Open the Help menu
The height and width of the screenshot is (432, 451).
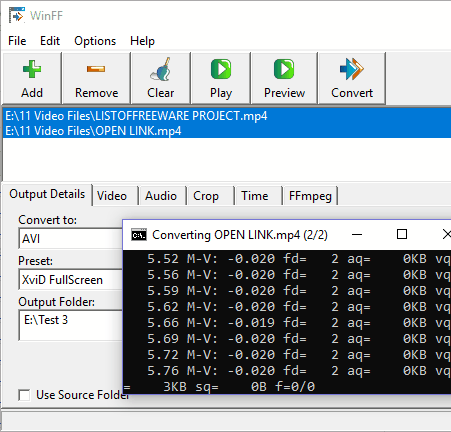click(x=142, y=41)
